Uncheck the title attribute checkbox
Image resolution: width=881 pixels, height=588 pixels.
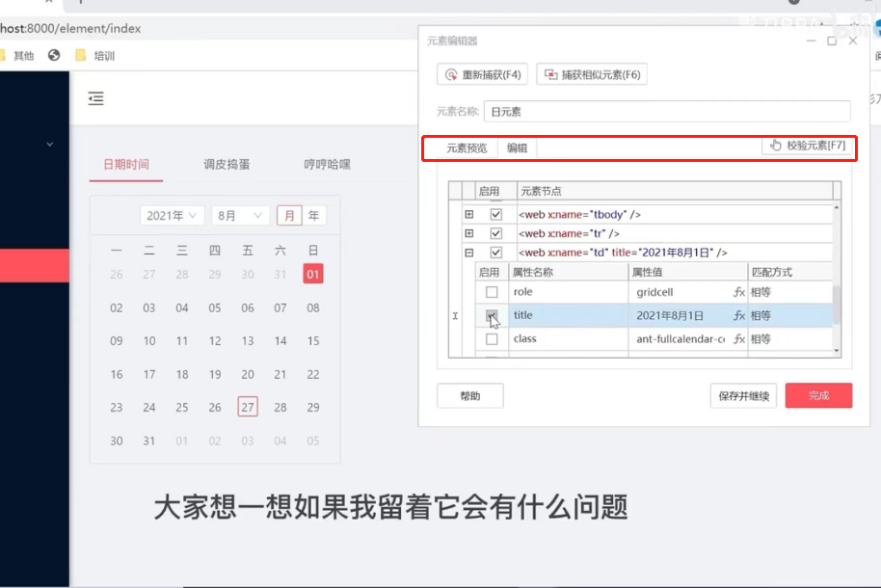[x=492, y=315]
